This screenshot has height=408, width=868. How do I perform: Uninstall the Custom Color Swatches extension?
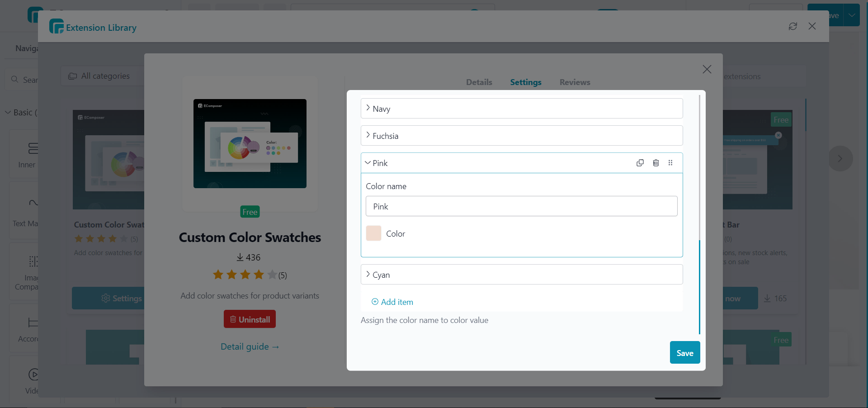tap(250, 319)
